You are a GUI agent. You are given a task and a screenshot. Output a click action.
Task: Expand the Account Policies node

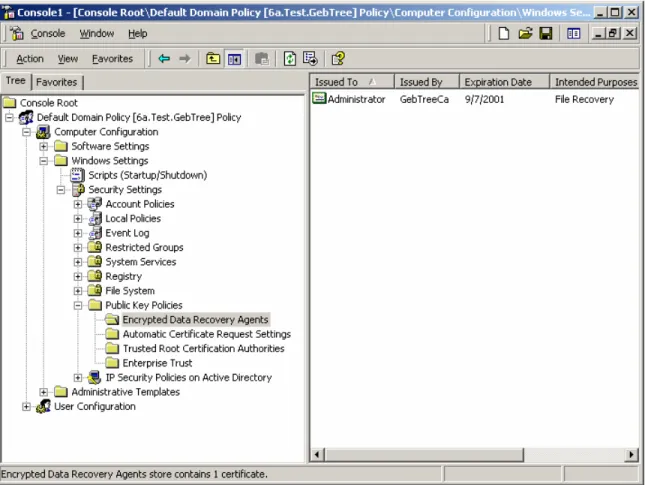point(78,204)
